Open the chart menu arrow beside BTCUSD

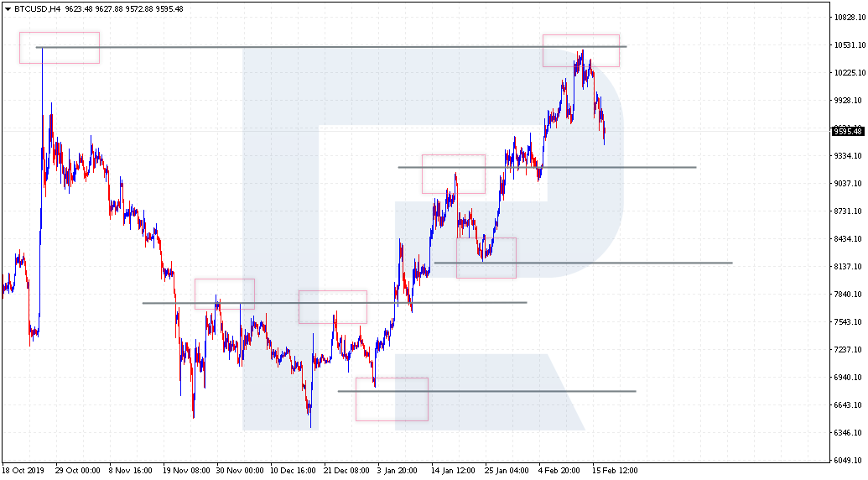8,9
